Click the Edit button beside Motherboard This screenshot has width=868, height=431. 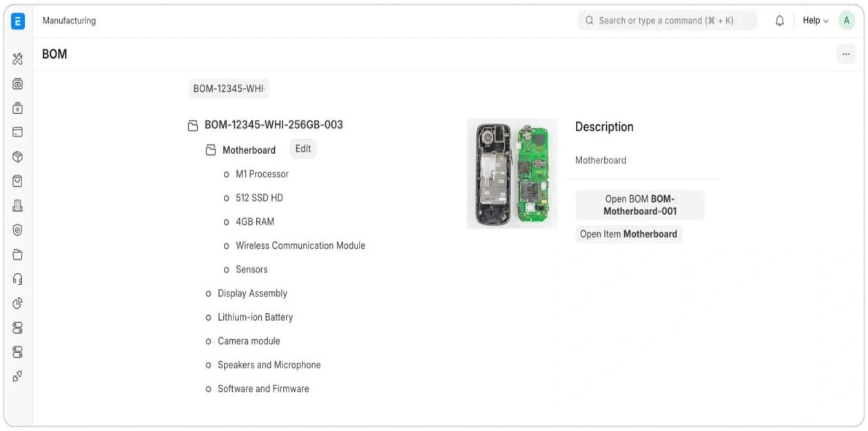303,149
